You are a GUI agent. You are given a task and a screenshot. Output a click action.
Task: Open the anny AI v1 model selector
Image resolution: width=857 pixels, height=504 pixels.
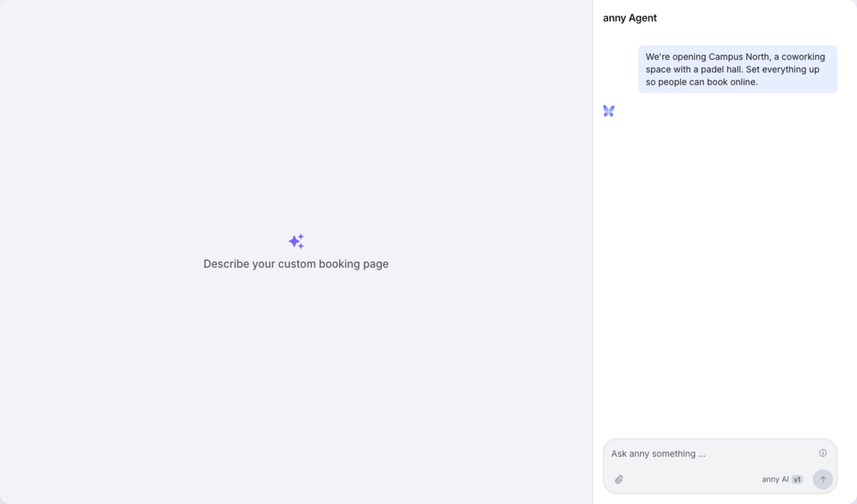click(x=782, y=479)
